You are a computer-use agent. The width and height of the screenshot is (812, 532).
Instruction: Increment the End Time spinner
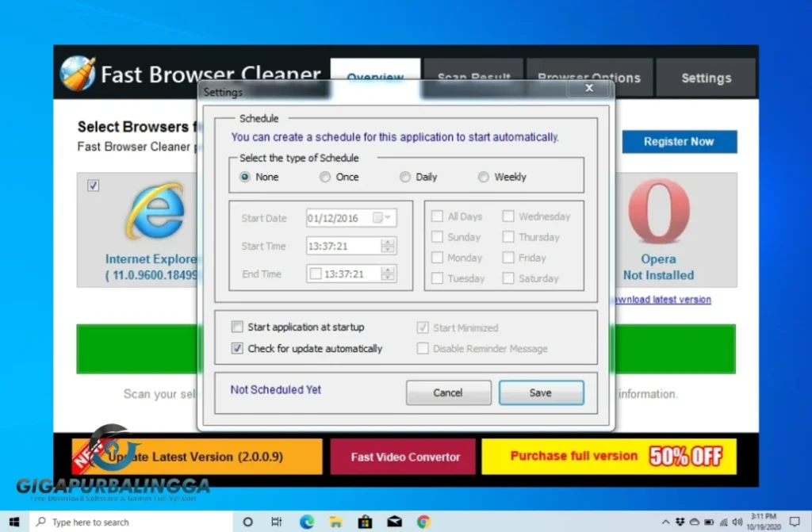[x=388, y=270]
